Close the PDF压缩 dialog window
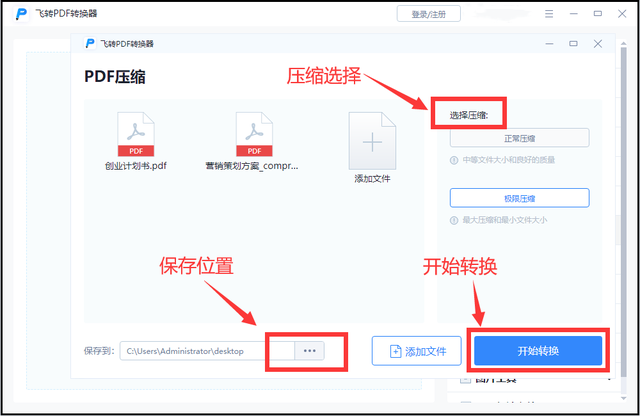 click(597, 44)
